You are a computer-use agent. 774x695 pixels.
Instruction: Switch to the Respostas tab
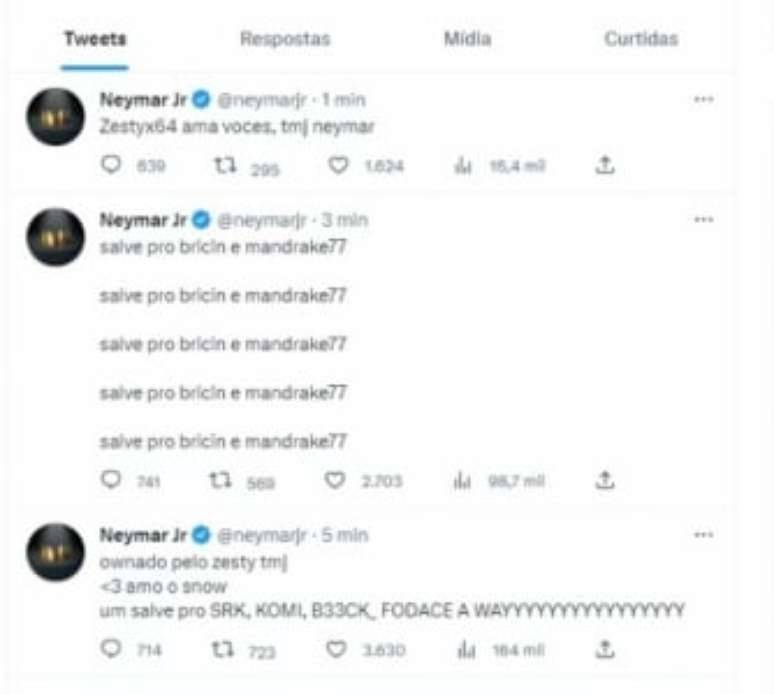click(285, 39)
